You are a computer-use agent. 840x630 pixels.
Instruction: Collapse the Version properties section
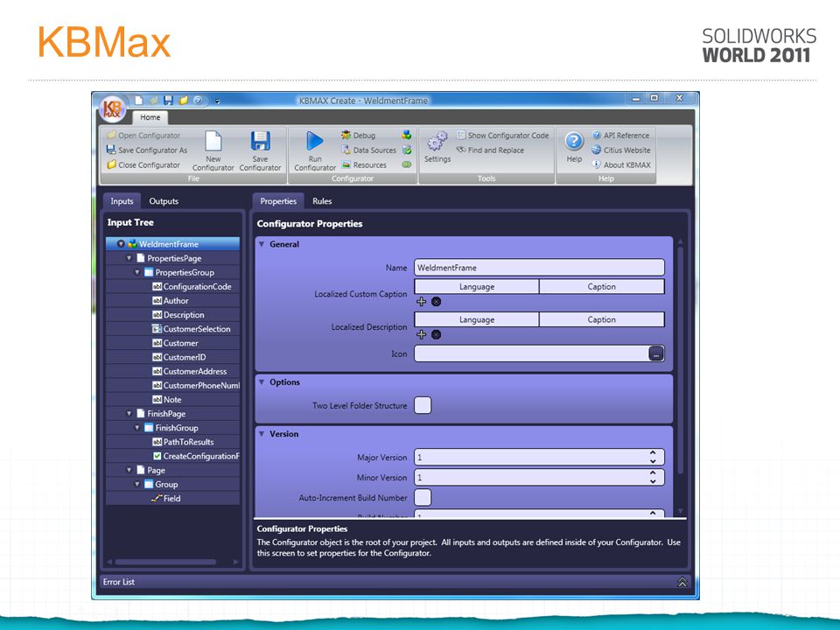click(262, 434)
